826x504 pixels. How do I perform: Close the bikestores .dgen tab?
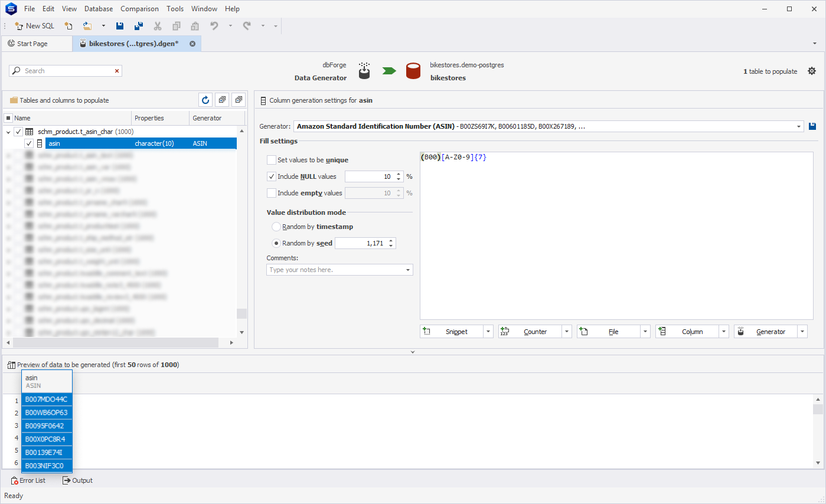[x=192, y=44]
